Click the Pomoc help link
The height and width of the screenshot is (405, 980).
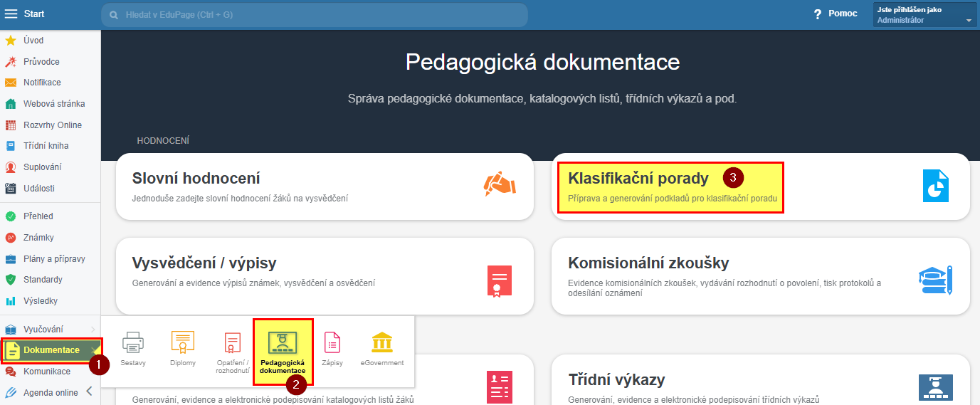tap(843, 14)
